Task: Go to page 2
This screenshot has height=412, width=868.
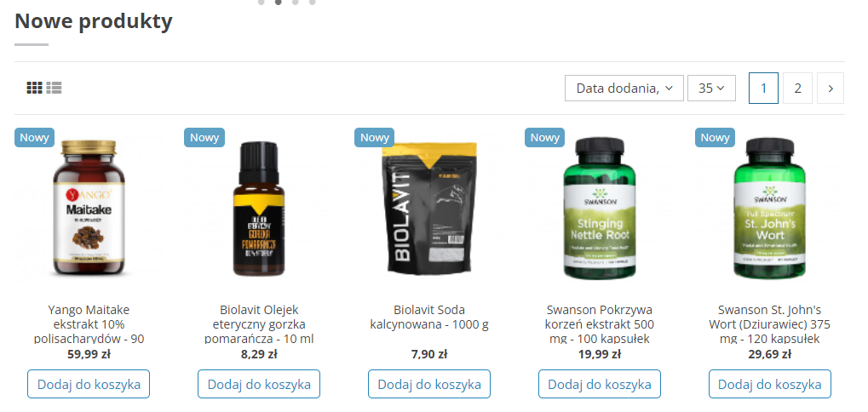Action: pos(797,88)
